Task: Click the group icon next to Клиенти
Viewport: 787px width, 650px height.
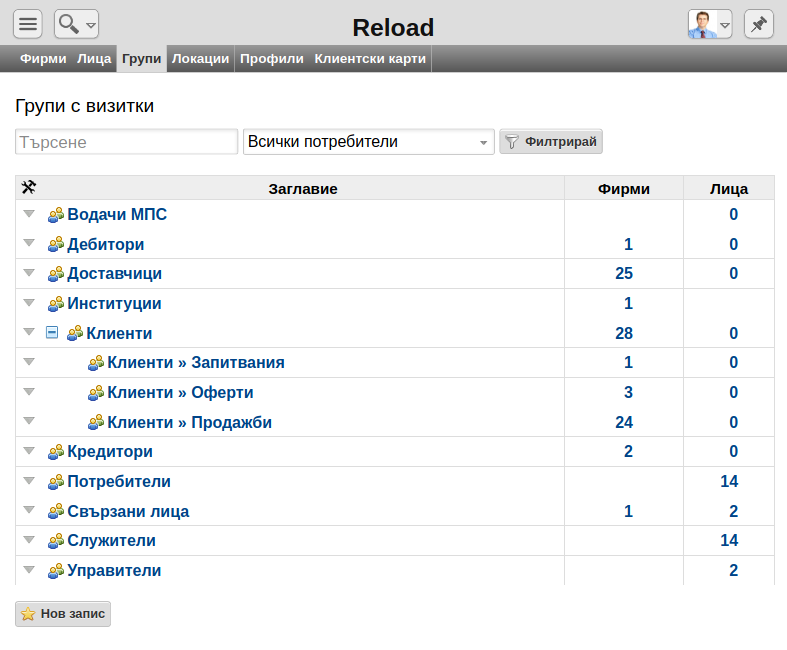Action: 75,333
